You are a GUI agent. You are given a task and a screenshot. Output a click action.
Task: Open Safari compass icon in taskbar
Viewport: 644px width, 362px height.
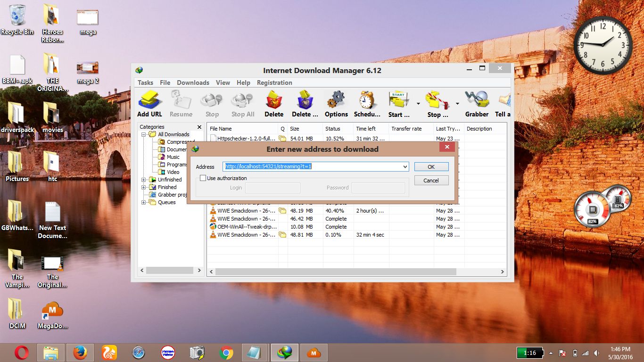pyautogui.click(x=139, y=352)
